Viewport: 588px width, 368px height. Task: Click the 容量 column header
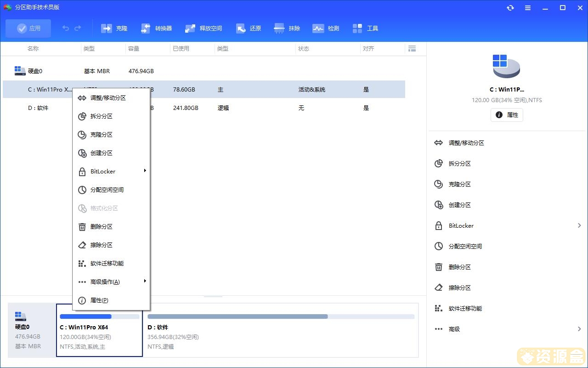134,48
